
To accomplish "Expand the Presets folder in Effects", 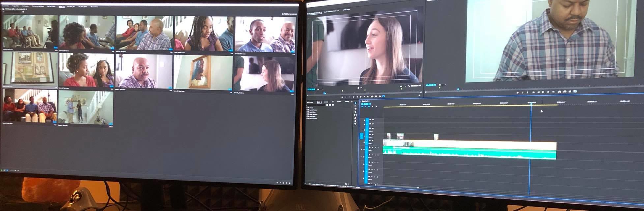I will point(307,108).
